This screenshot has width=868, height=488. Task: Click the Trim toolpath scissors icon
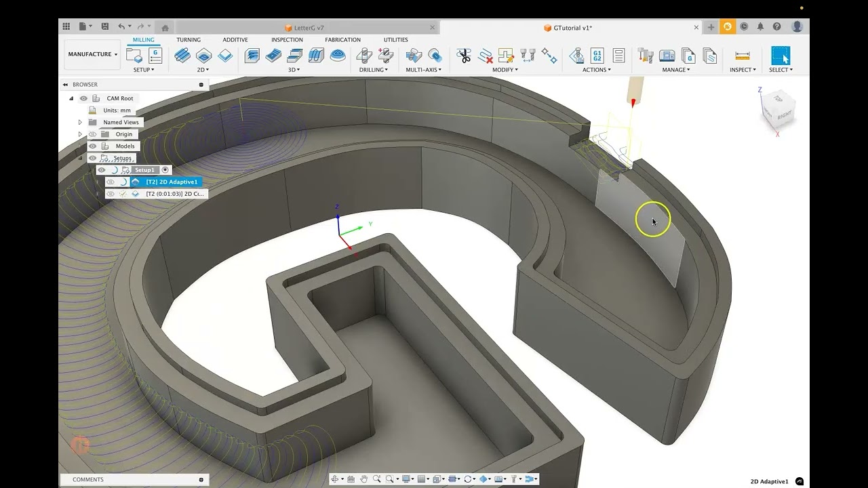coord(464,56)
